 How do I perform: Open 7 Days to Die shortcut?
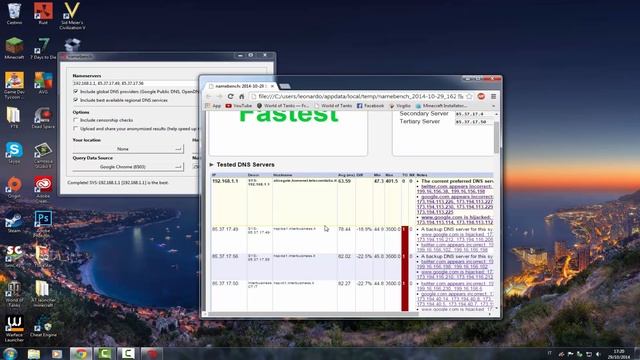[43, 48]
